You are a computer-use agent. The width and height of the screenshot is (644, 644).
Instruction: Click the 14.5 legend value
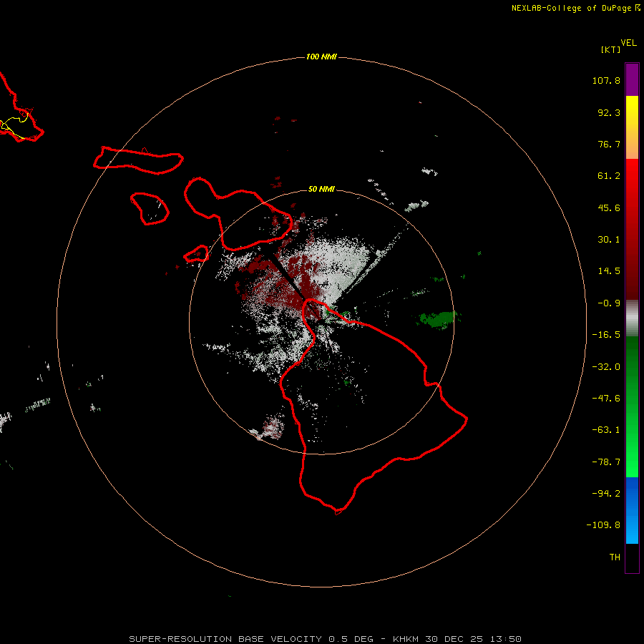[609, 271]
